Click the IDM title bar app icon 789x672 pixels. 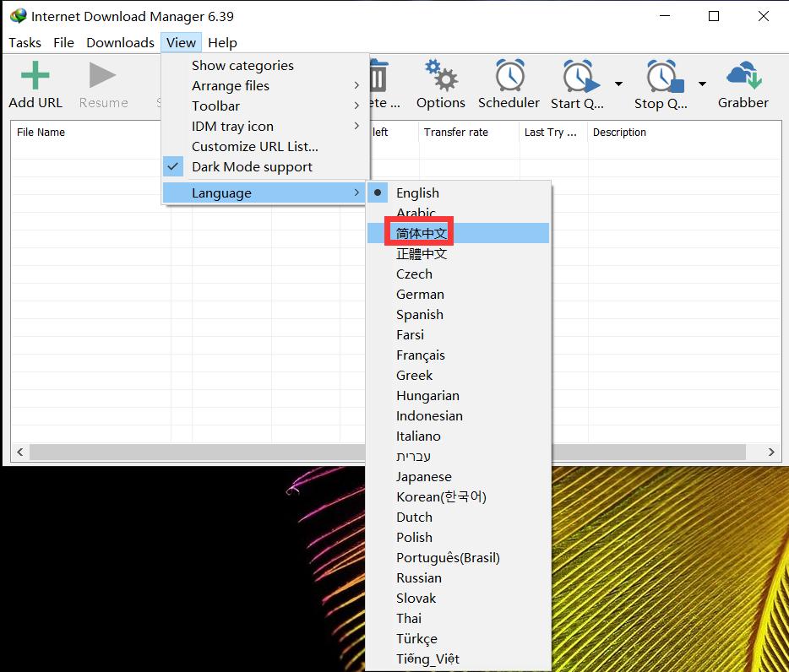[18, 16]
